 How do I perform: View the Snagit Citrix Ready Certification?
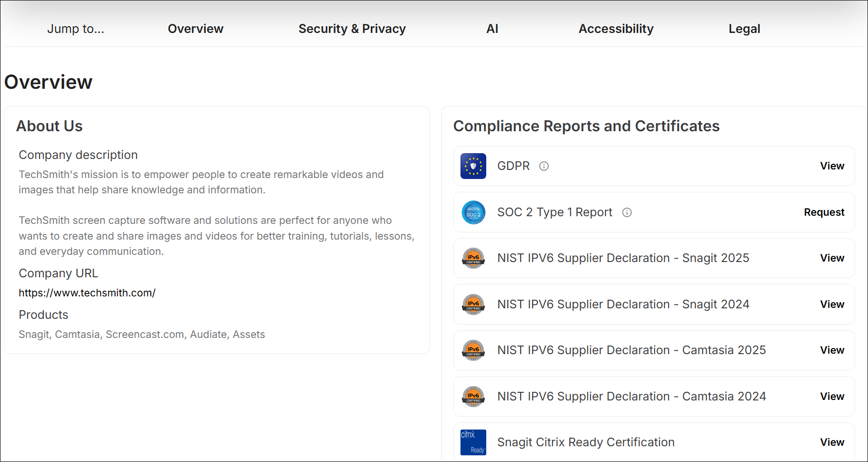point(832,442)
